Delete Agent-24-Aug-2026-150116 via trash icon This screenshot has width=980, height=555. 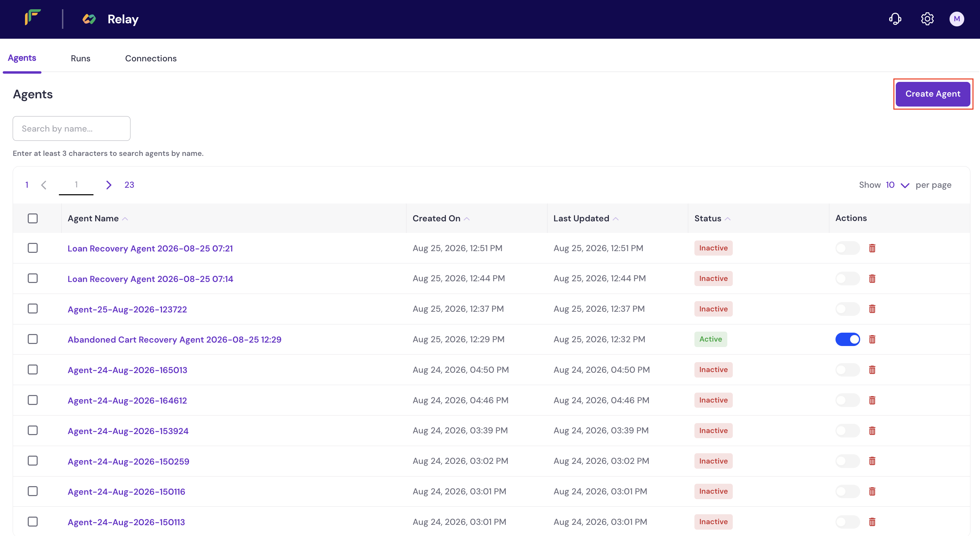click(872, 491)
